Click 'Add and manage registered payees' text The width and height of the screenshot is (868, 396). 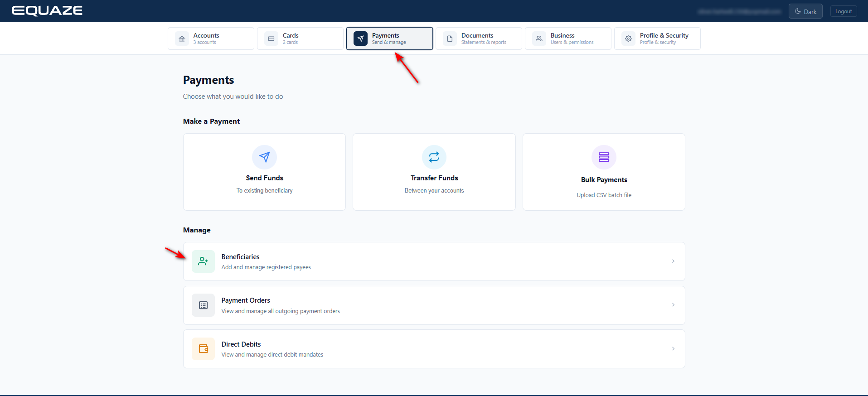click(x=266, y=267)
